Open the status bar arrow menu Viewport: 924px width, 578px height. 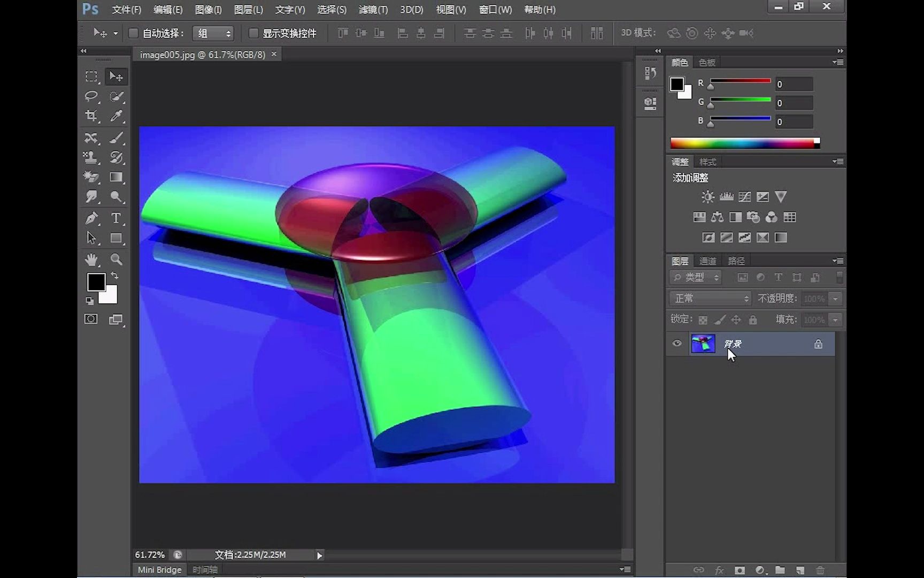[319, 556]
